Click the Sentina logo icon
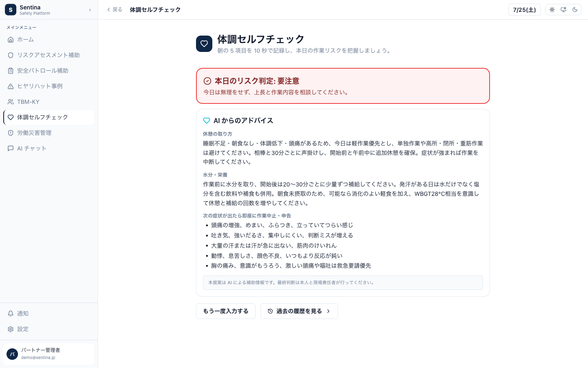Screen dimensions: 588x368 (x=11, y=10)
